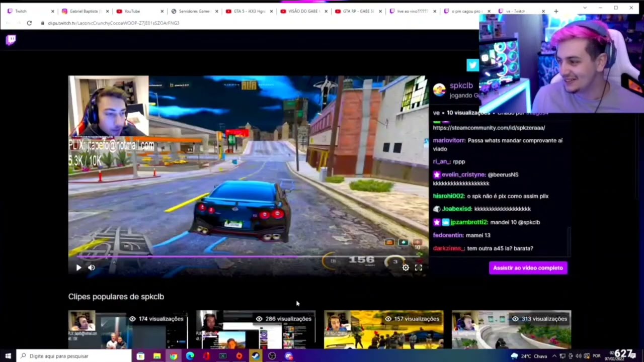Switch to the VISÃO DO GABE tab
The height and width of the screenshot is (362, 644).
click(303, 11)
